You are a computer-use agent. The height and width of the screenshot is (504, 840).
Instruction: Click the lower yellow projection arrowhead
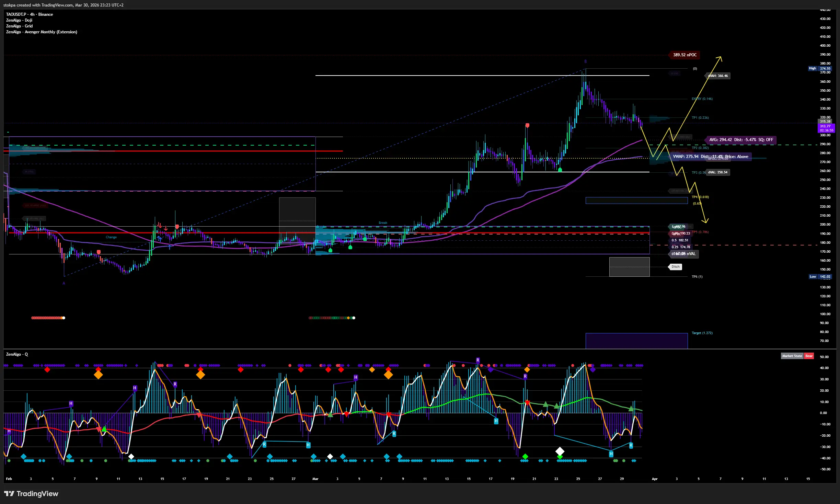tap(705, 221)
